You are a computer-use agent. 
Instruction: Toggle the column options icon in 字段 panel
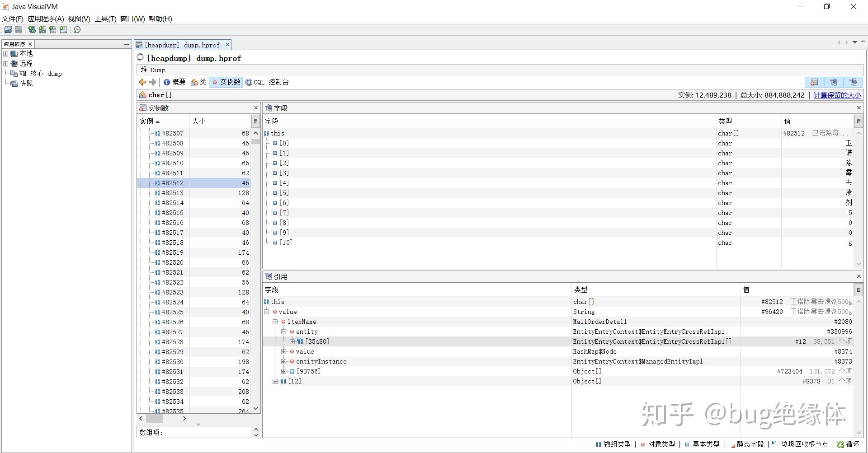[x=859, y=121]
